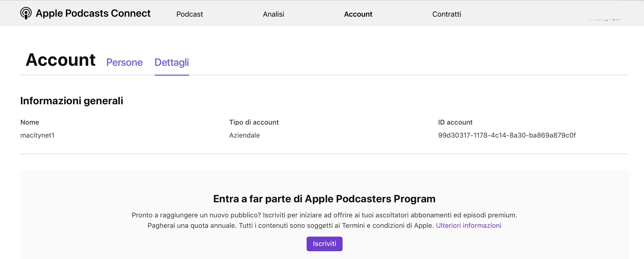
Task: Select the Dettagli tab
Action: pyautogui.click(x=172, y=62)
